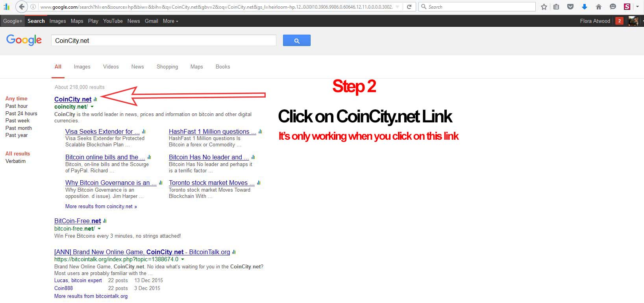Image resolution: width=644 pixels, height=303 pixels.
Task: Click the colored bars icon left of the back button
Action: pos(6,7)
